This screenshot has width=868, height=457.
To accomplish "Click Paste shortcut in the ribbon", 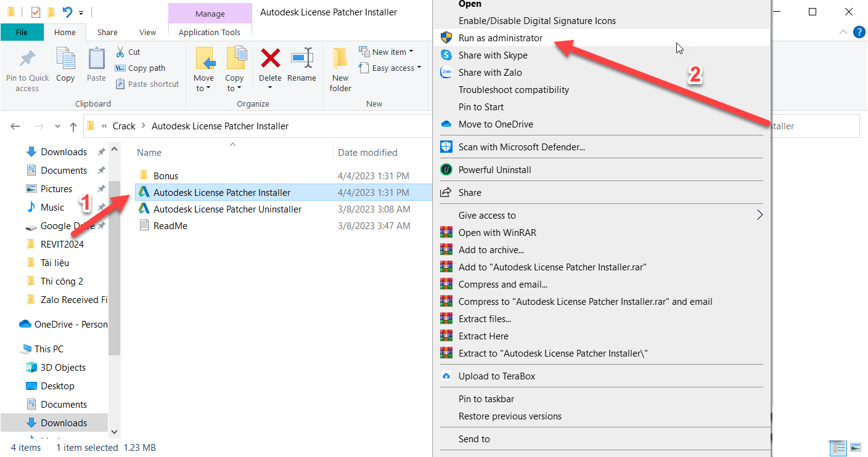I will point(147,84).
